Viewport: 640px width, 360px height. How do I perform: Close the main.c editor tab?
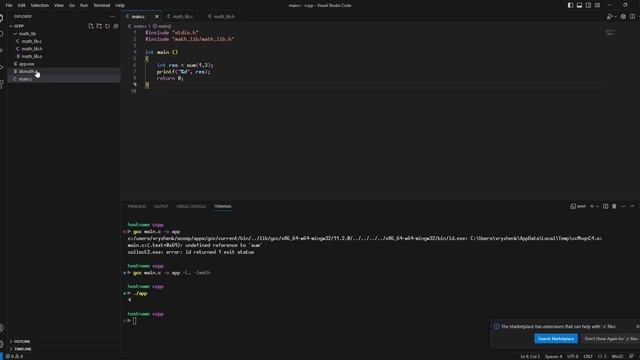(157, 16)
